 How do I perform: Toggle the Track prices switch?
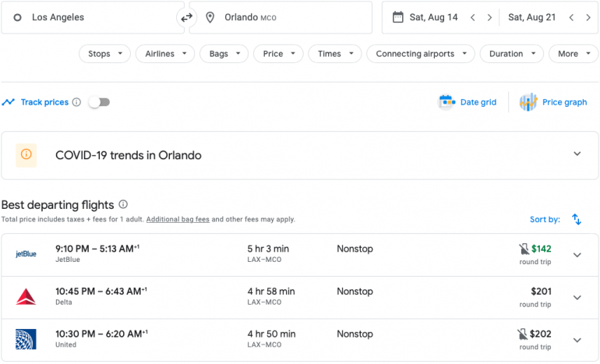(99, 102)
